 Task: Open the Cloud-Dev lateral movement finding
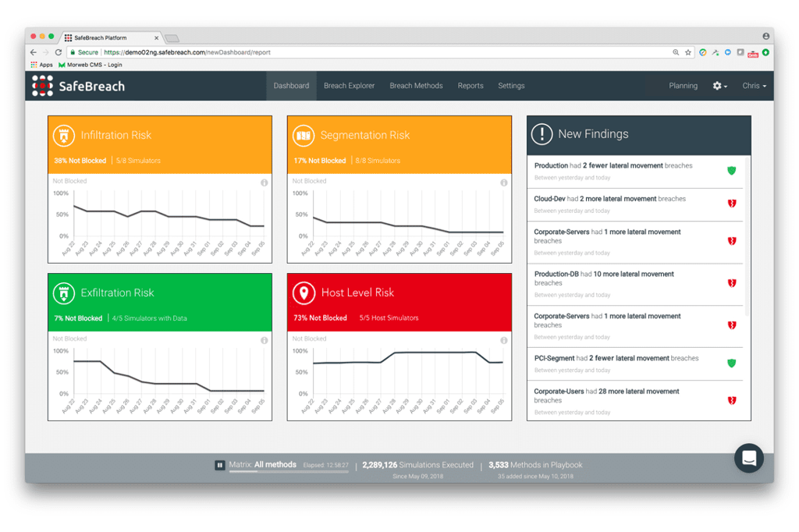(x=635, y=204)
